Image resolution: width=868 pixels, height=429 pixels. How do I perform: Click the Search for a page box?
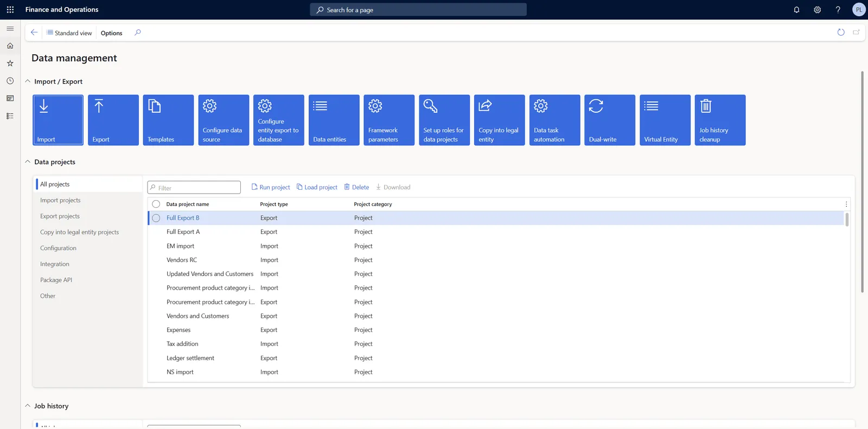click(x=418, y=10)
